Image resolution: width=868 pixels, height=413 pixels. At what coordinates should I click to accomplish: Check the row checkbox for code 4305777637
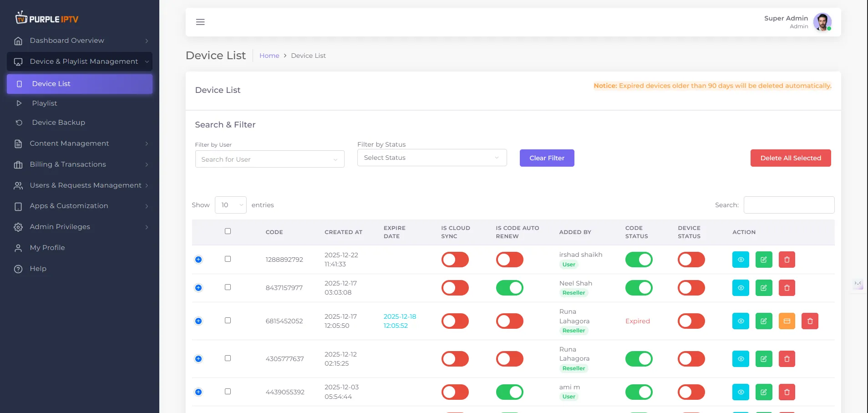click(228, 358)
